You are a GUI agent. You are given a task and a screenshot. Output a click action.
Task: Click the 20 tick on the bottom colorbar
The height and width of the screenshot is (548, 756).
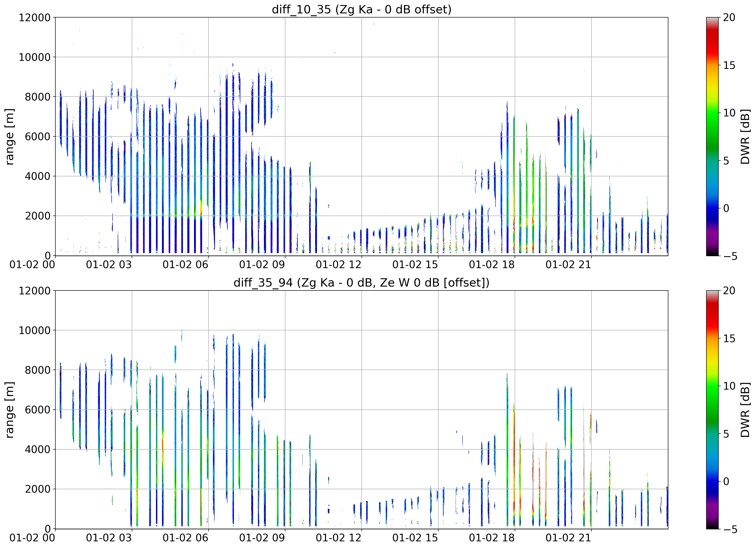click(729, 290)
